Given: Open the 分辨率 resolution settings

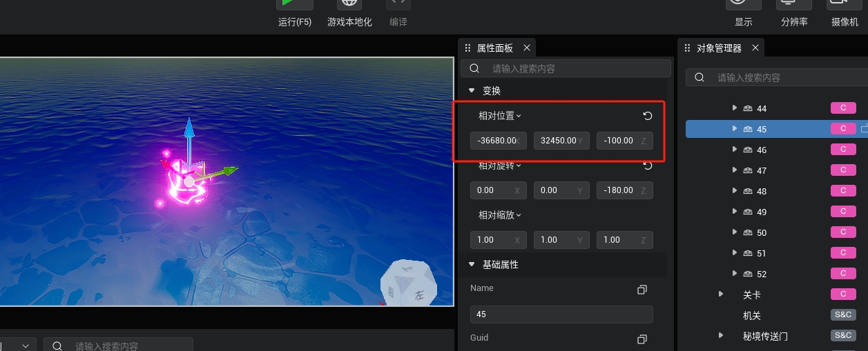Looking at the screenshot, I should [794, 6].
